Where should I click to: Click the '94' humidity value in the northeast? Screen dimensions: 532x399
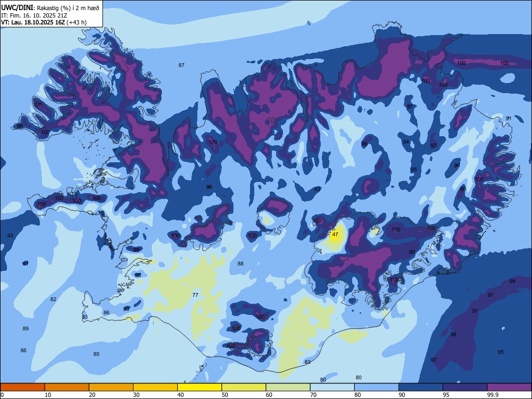point(406,142)
